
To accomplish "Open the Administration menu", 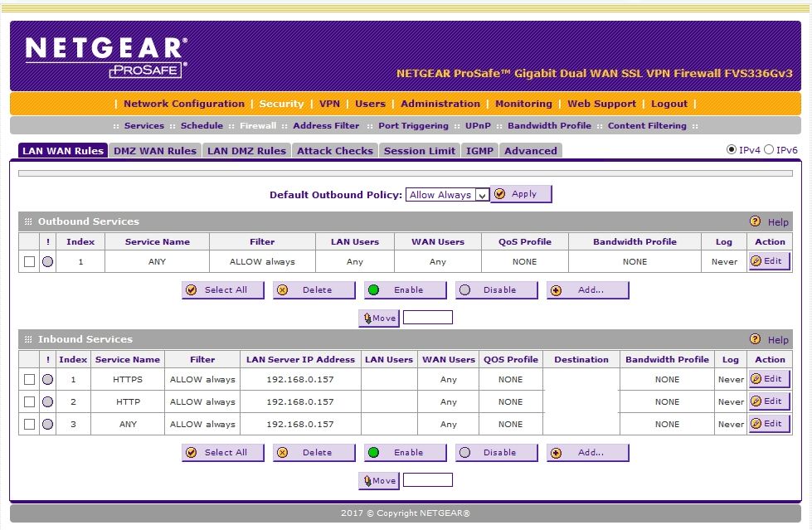I will [440, 104].
